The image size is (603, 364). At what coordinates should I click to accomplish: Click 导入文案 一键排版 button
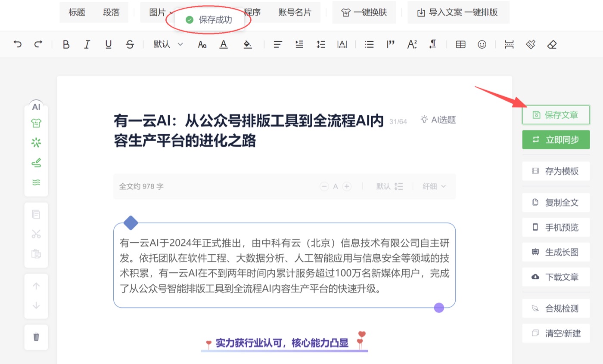click(458, 12)
